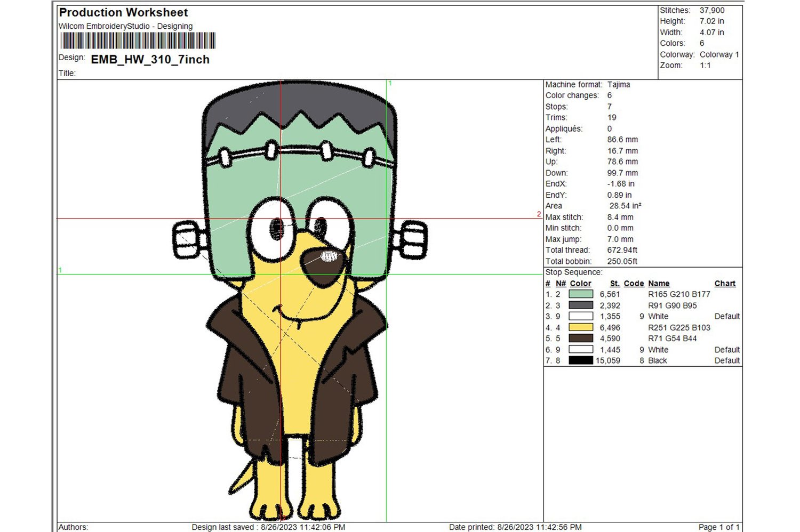800x532 pixels.
Task: Click the Appliqués: label
Action: click(564, 129)
